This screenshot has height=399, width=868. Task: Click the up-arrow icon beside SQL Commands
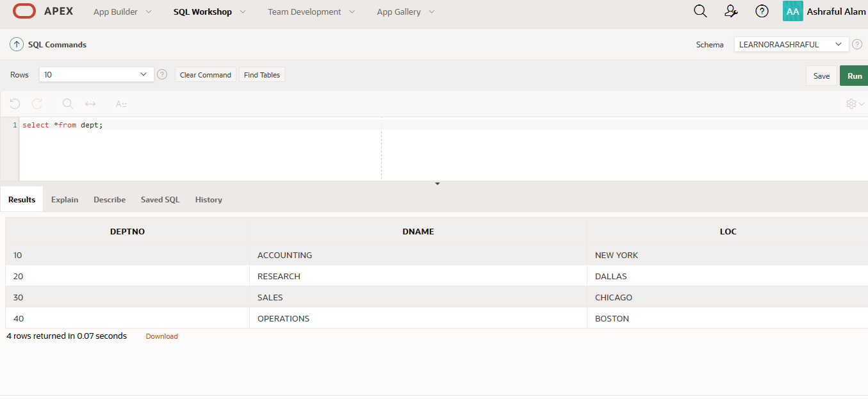(x=17, y=45)
